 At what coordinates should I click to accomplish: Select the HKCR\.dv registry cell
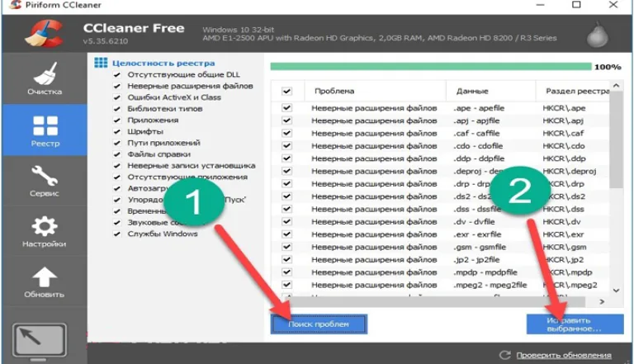click(x=561, y=222)
